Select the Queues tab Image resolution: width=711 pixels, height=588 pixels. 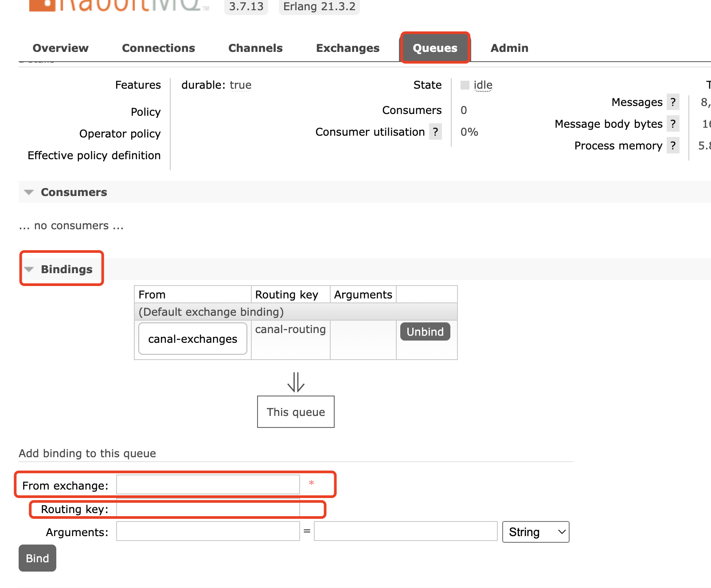tap(435, 48)
